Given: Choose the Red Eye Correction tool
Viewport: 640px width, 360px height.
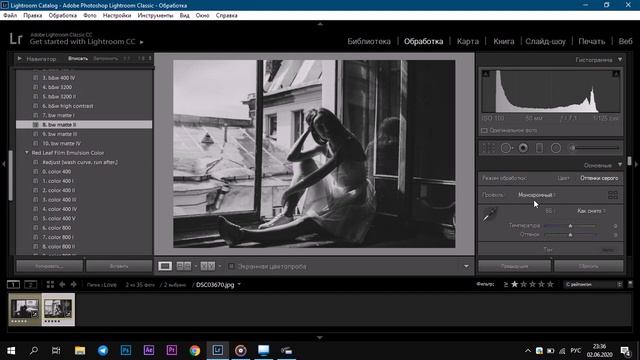Looking at the screenshot, I should [x=523, y=148].
